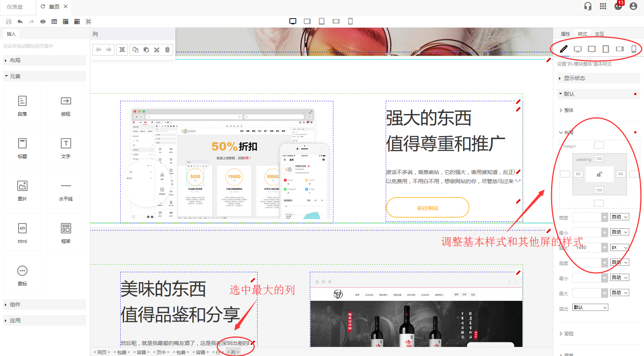The image size is (644, 356).
Task: Click the undo arrow in top toolbar
Action: pos(20,22)
